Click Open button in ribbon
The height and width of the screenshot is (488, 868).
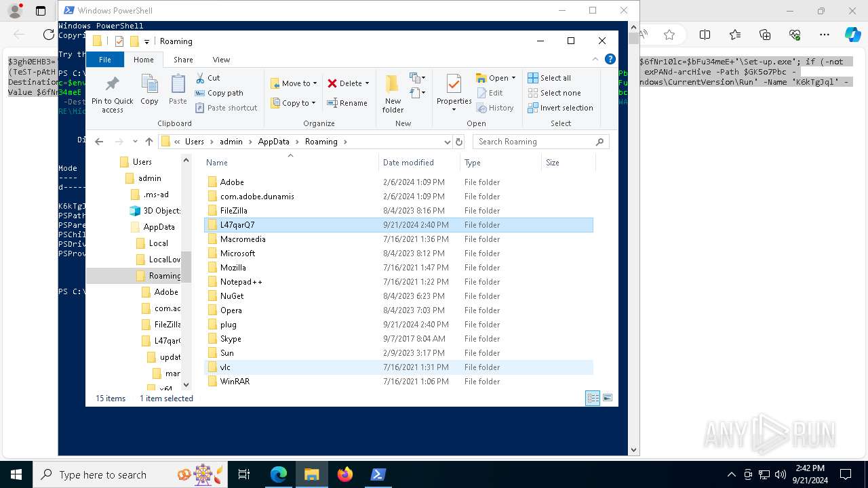click(495, 78)
